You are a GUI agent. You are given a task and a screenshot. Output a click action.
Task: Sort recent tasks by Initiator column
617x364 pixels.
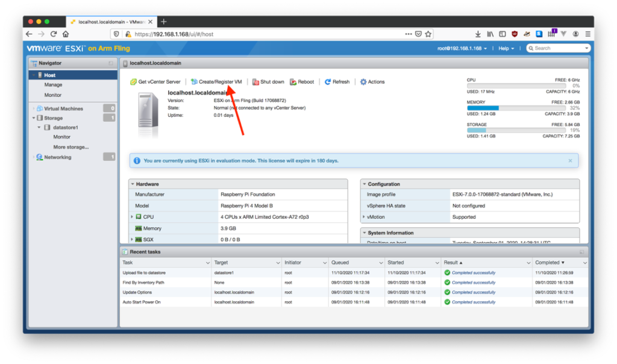pyautogui.click(x=293, y=263)
